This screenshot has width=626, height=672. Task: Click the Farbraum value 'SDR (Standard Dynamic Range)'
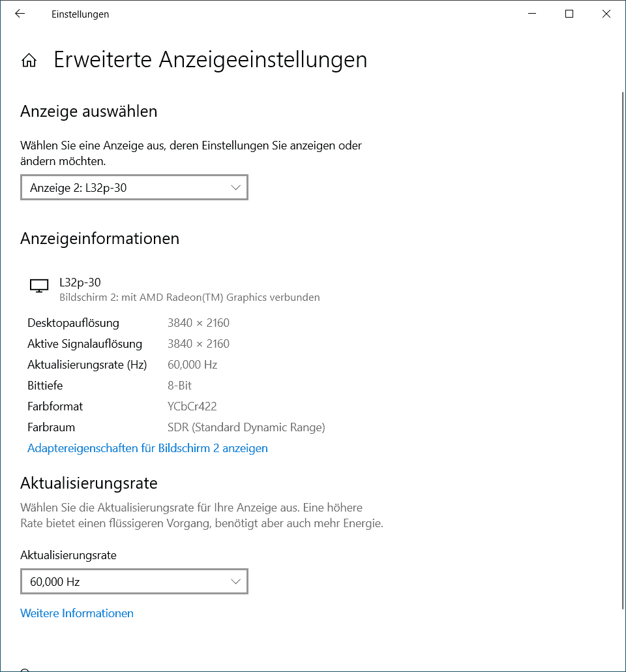coord(246,427)
